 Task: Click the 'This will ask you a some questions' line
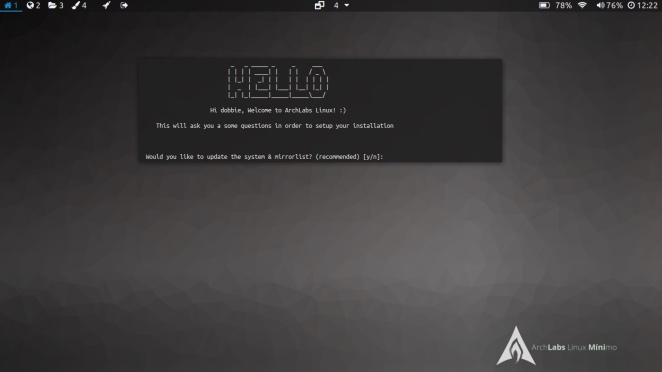(x=274, y=125)
